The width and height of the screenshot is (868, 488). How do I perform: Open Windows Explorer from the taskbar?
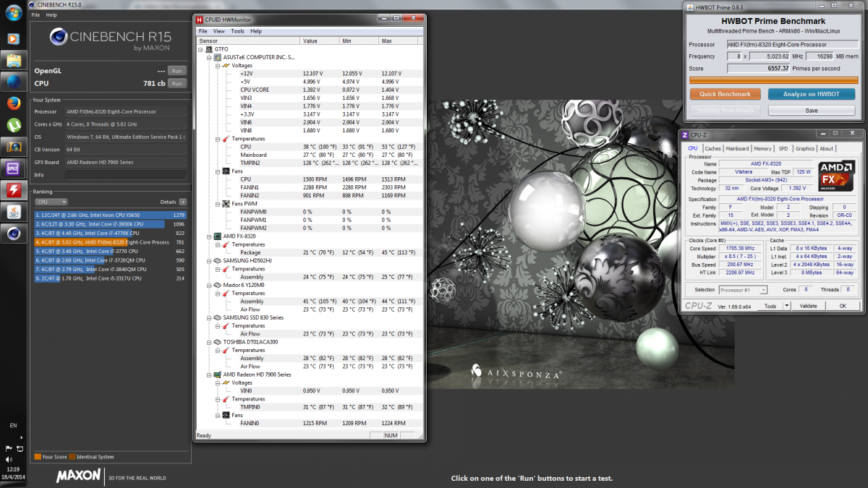tap(13, 60)
